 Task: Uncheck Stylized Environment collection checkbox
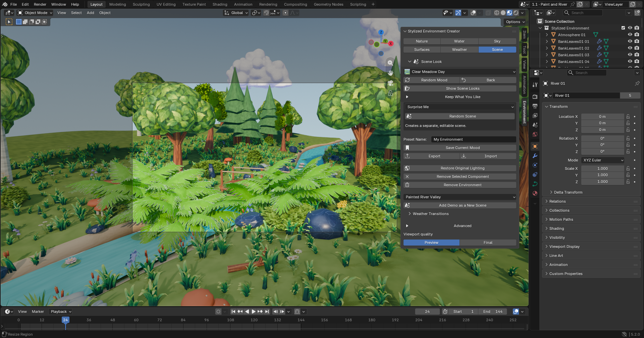coord(623,28)
